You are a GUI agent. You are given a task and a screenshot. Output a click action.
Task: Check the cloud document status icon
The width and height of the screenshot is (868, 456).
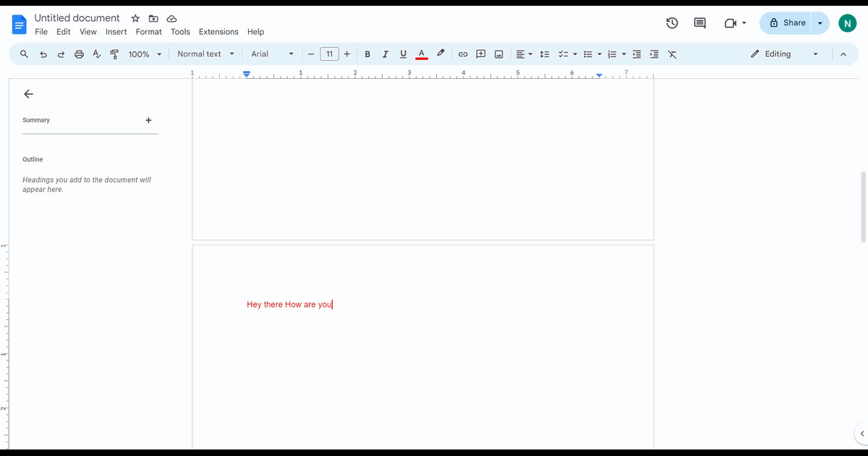[171, 18]
